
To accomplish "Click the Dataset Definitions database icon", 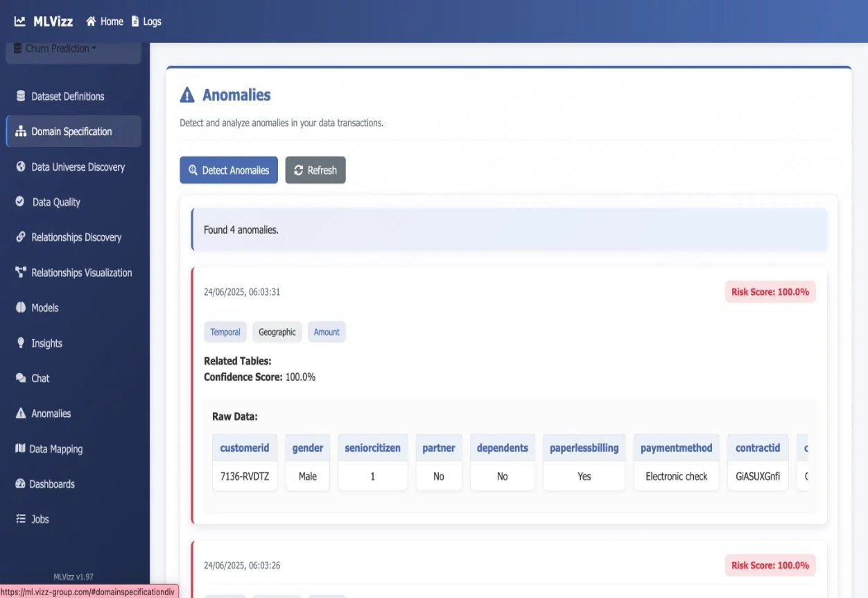I will point(20,96).
